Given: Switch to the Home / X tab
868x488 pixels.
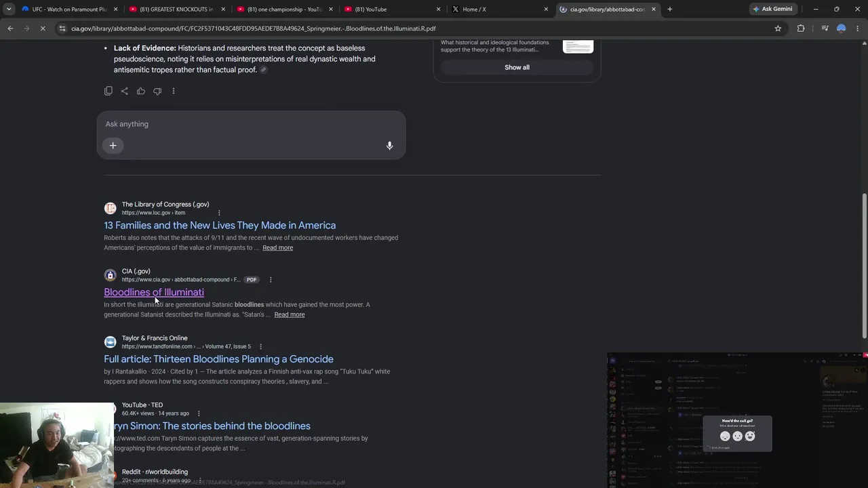Looking at the screenshot, I should click(500, 9).
